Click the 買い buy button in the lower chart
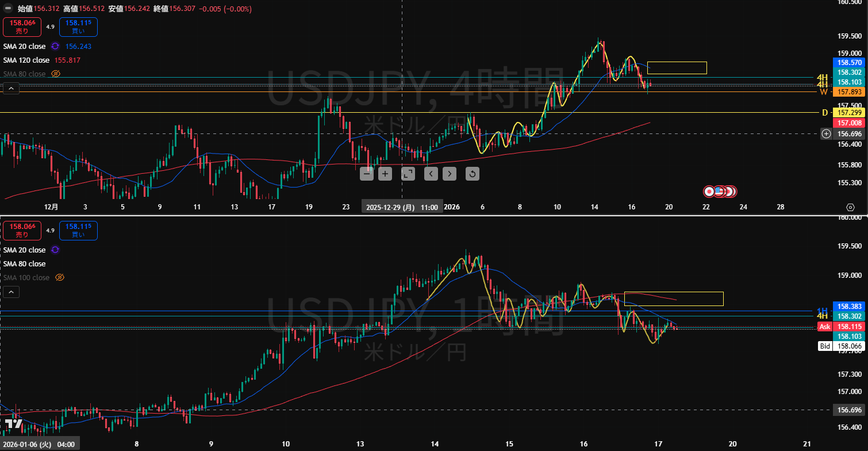 [x=78, y=230]
